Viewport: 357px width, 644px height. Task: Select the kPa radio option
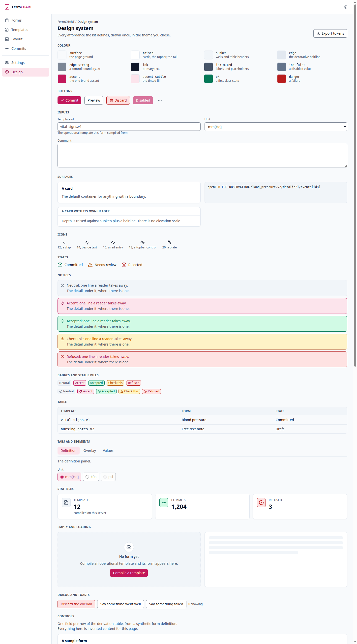coord(91,477)
